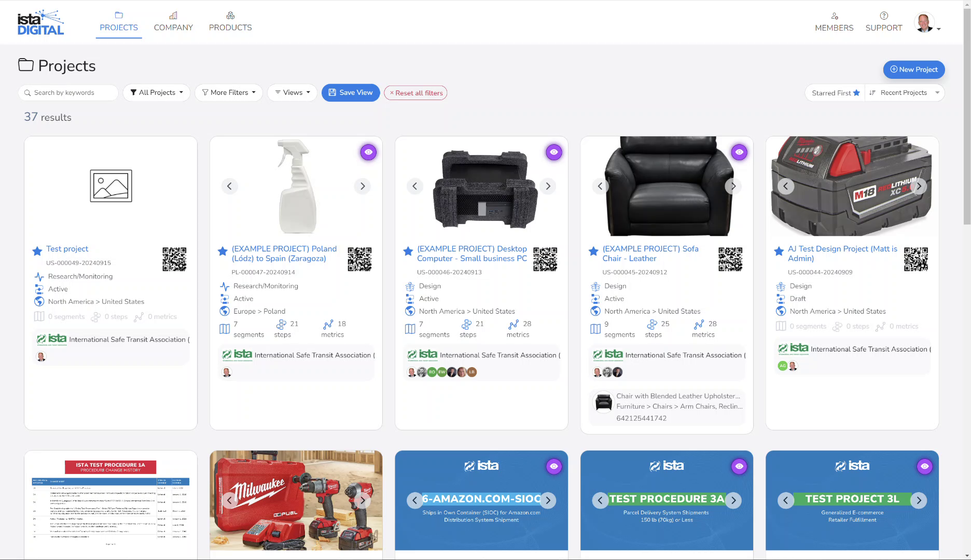Focus the Search by keywords field
The height and width of the screenshot is (560, 971).
(x=68, y=93)
